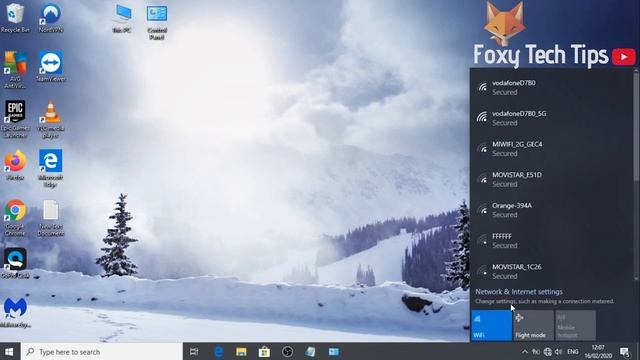640x360 pixels.
Task: Click the network globe tray icon
Action: pyautogui.click(x=547, y=351)
